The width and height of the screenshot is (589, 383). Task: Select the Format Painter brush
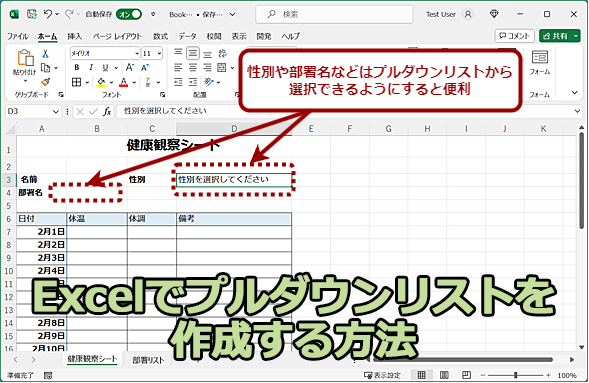point(45,82)
